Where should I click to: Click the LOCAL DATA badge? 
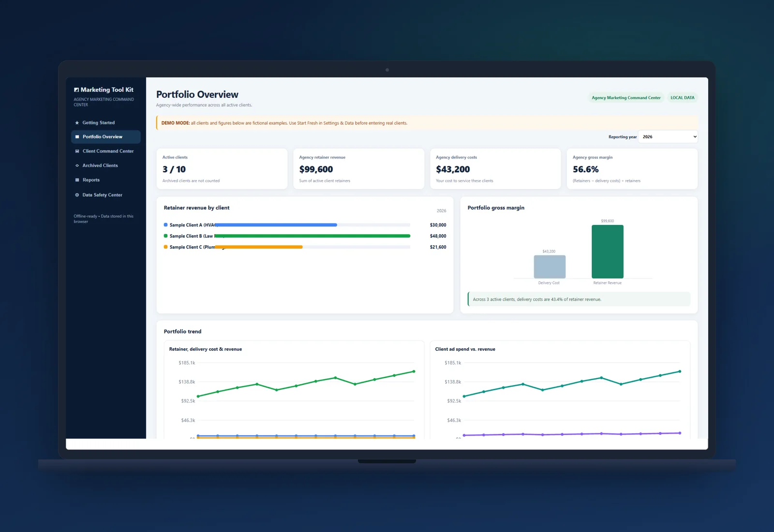[x=682, y=98]
